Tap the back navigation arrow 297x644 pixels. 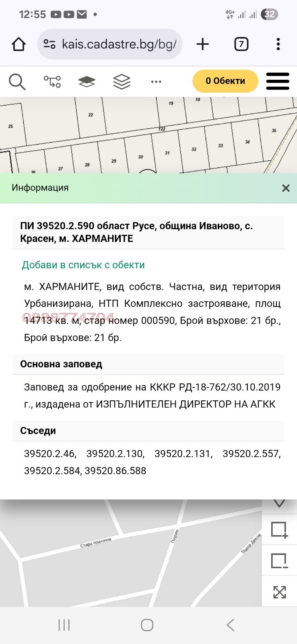point(230,625)
